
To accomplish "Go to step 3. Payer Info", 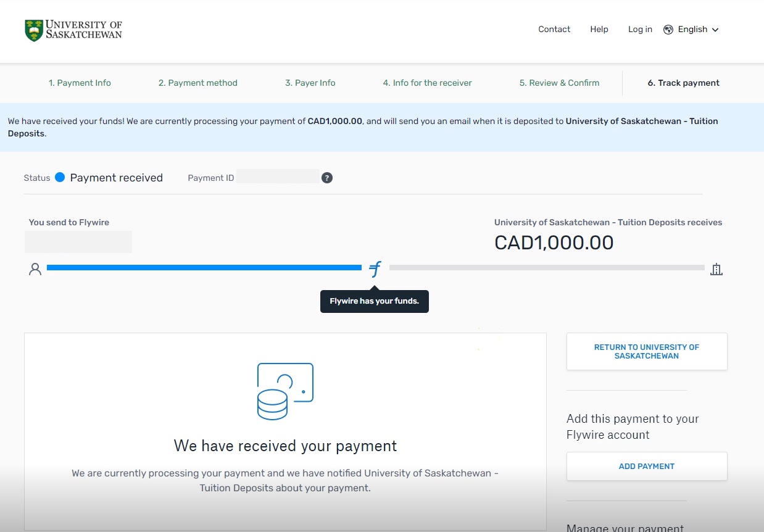I will pyautogui.click(x=310, y=83).
